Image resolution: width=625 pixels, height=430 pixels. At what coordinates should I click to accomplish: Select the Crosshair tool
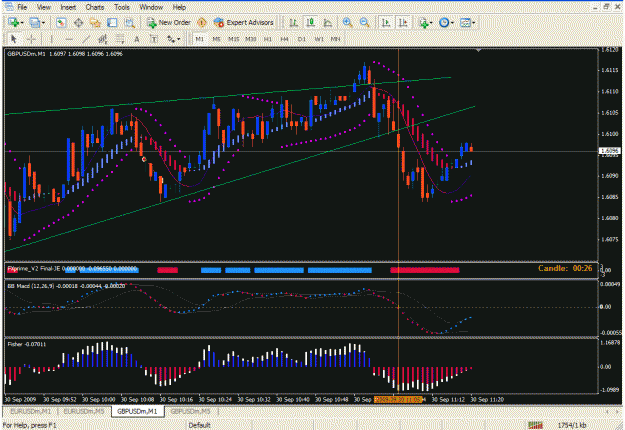[x=31, y=39]
